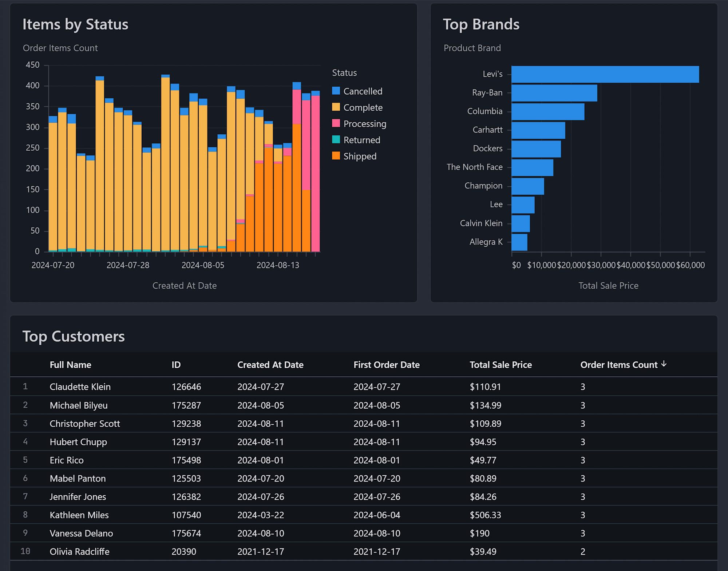Click the Calvin Klein brand label
The image size is (728, 571).
[481, 223]
